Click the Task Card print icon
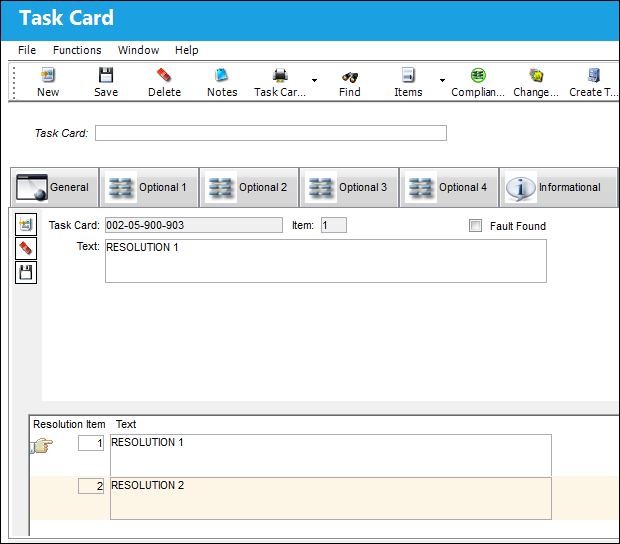 [280, 75]
